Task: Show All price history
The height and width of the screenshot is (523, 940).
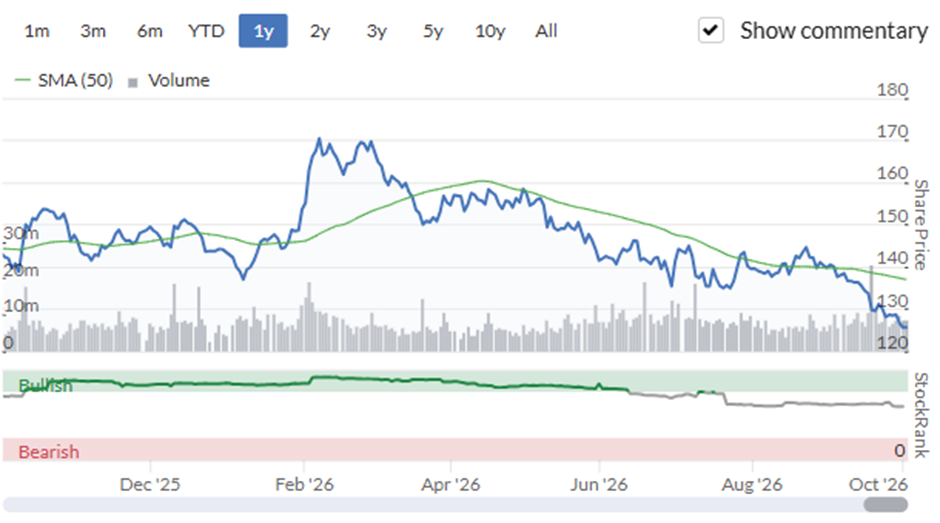Action: click(x=546, y=31)
